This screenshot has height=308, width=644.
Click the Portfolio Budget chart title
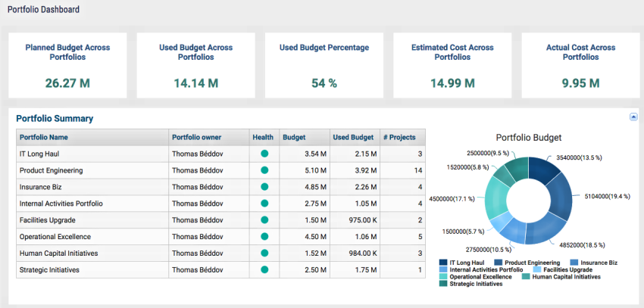(529, 138)
